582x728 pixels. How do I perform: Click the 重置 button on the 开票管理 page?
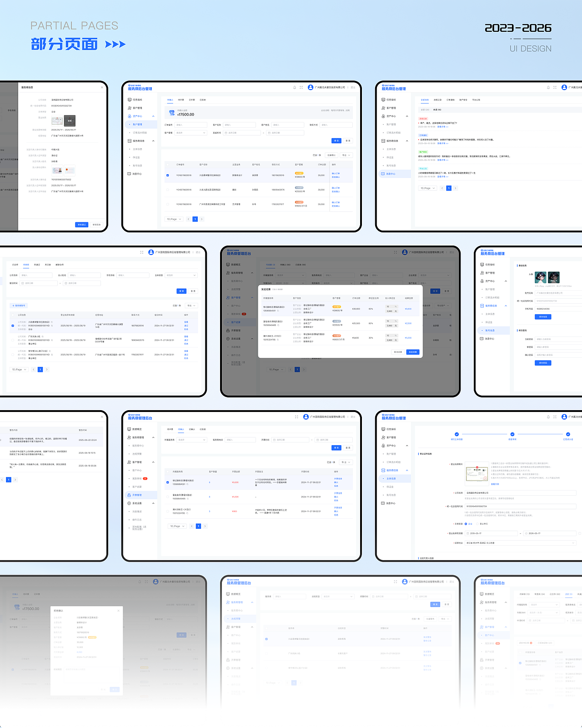point(348,447)
